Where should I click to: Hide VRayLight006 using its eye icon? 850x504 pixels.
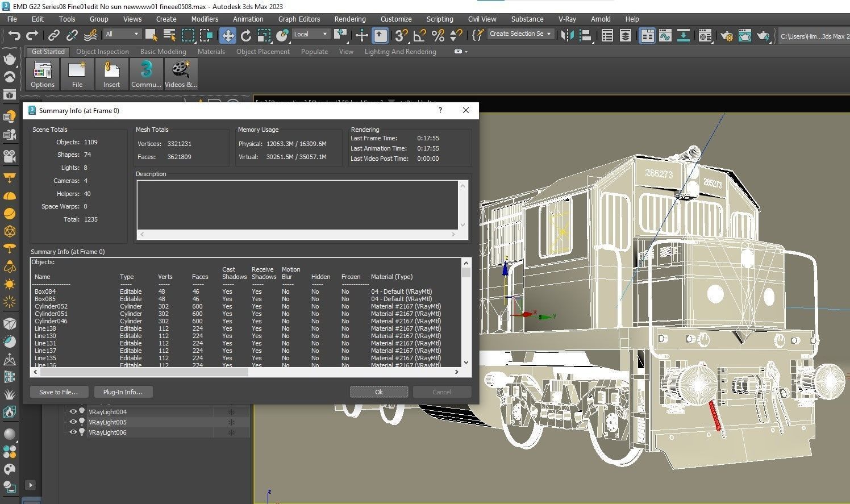point(73,432)
